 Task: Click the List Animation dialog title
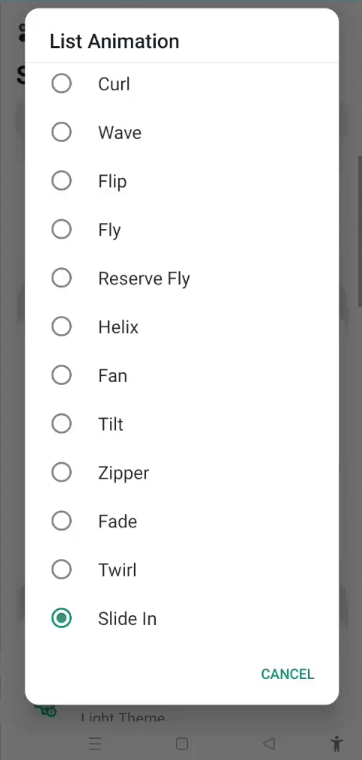point(114,41)
